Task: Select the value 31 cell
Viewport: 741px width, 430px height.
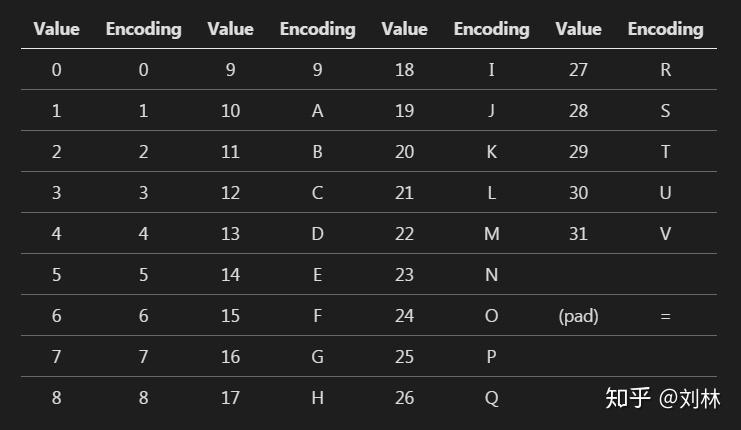Action: [x=578, y=234]
